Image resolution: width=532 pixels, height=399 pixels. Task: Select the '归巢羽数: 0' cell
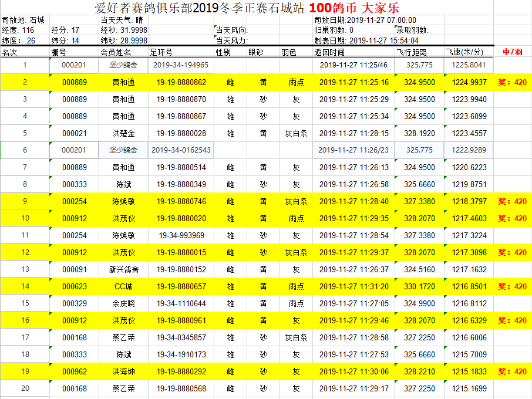pyautogui.click(x=334, y=30)
